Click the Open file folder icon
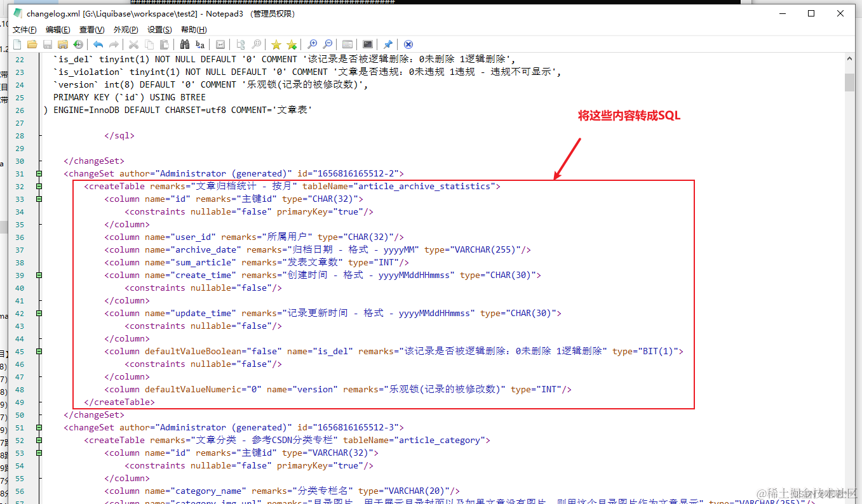This screenshot has width=862, height=504. click(32, 44)
